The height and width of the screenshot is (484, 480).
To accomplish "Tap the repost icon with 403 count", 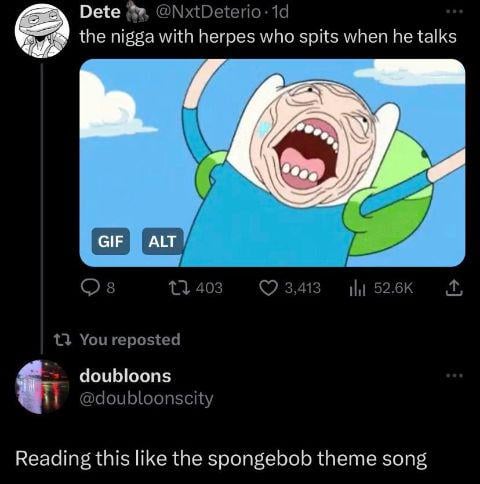I will pos(179,288).
